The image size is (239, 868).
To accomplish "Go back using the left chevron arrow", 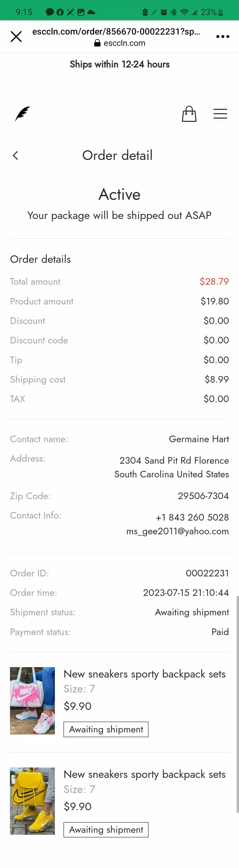I will pyautogui.click(x=15, y=155).
